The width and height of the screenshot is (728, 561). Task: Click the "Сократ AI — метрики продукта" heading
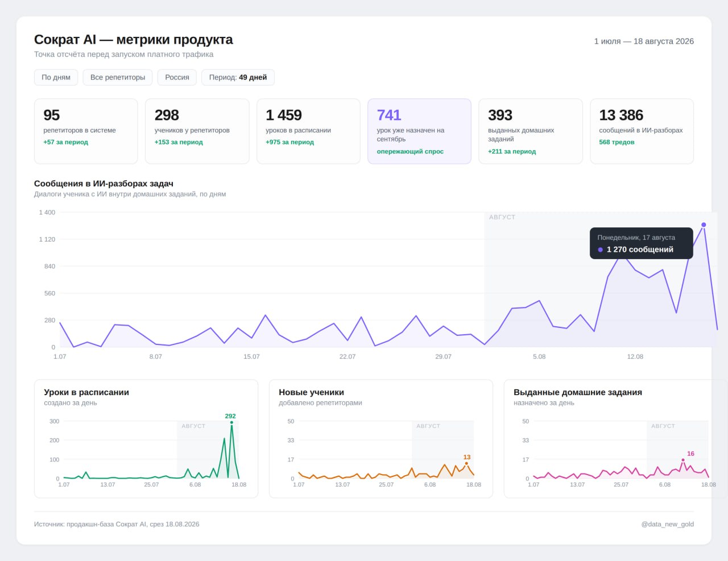tap(134, 40)
